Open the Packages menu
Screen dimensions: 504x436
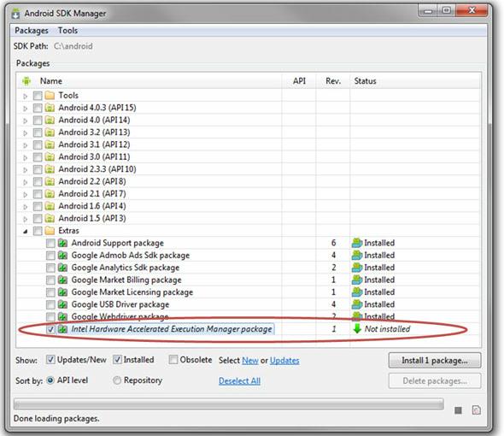point(32,31)
